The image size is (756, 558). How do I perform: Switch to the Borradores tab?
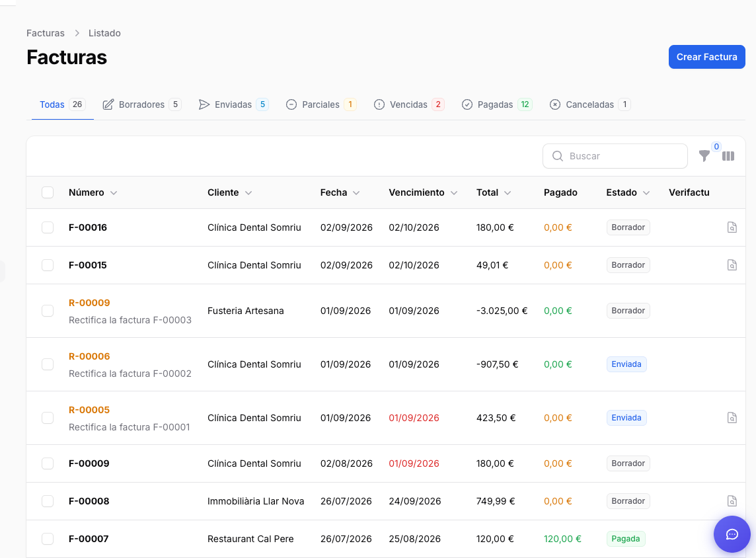pyautogui.click(x=141, y=104)
